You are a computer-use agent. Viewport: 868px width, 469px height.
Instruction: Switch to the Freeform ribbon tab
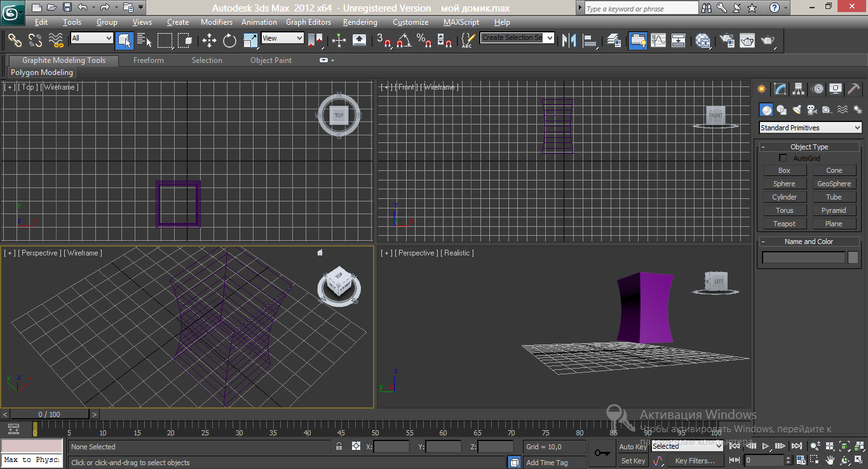click(149, 60)
